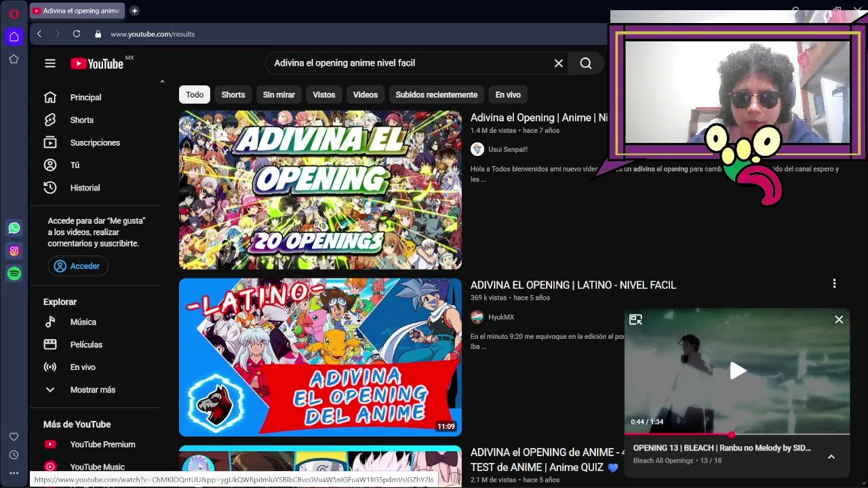Select the Shorts filter chip
This screenshot has width=868, height=488.
[x=233, y=95]
